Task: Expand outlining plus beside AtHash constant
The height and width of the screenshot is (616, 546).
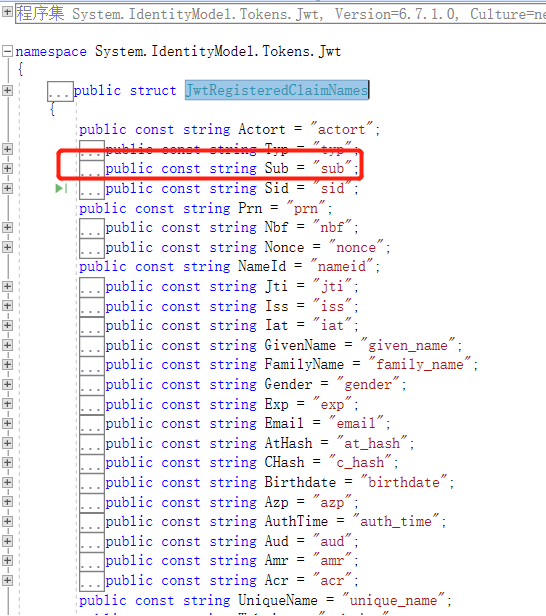Action: [x=7, y=443]
